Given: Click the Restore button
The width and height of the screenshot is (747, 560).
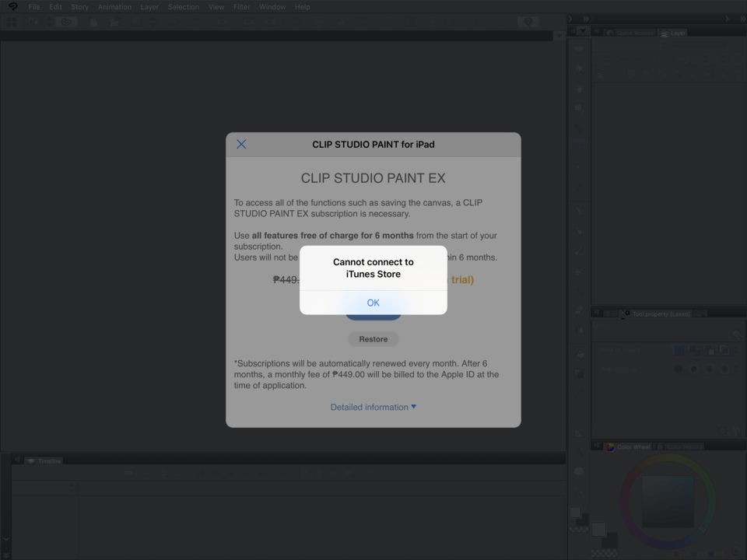Looking at the screenshot, I should [373, 339].
